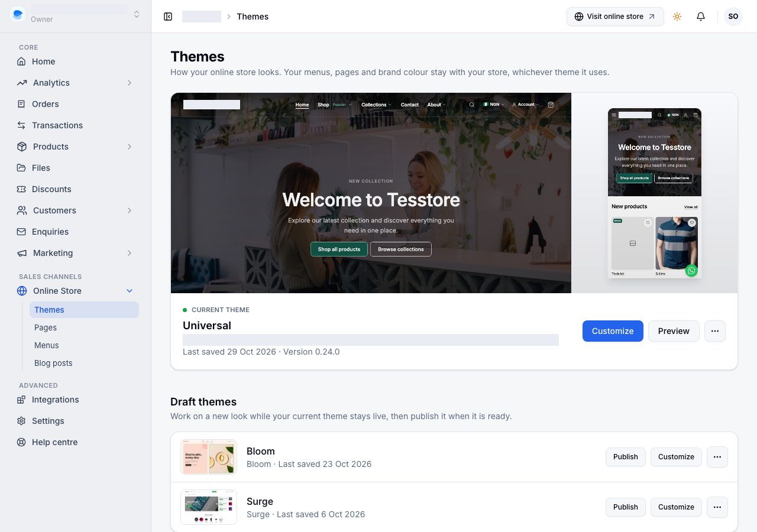Click the Discounts ticket icon

pos(21,189)
